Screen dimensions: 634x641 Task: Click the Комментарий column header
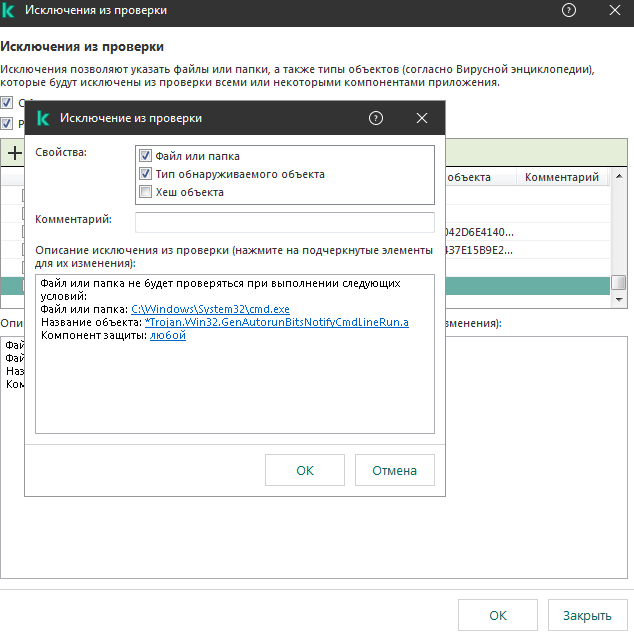tap(562, 177)
